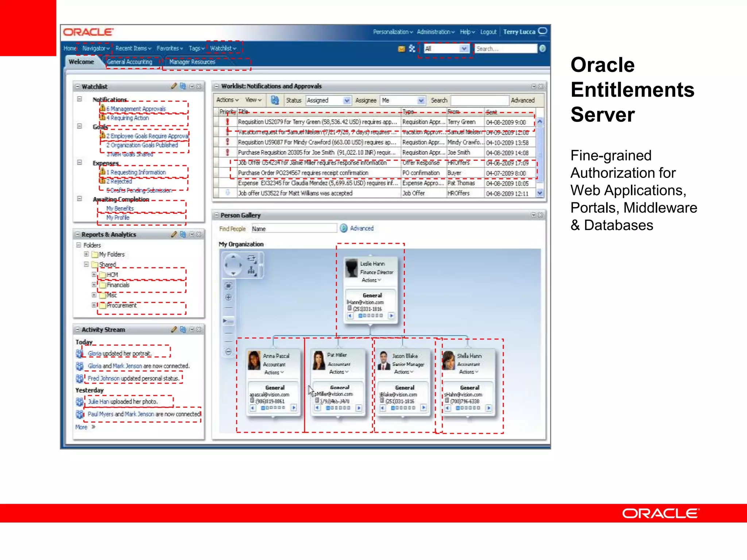Click the zoom out minus icon
The height and width of the screenshot is (560, 747).
[x=228, y=352]
